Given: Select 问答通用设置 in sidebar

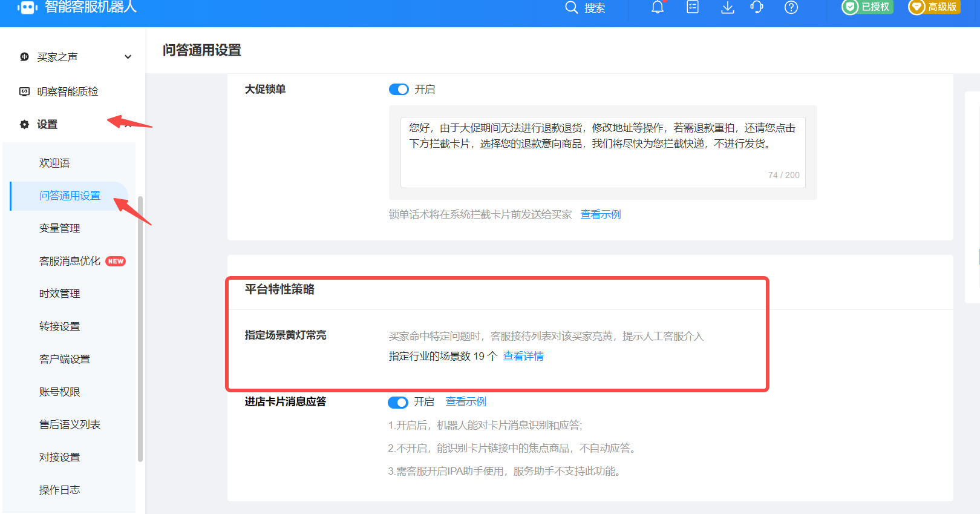Looking at the screenshot, I should tap(70, 196).
